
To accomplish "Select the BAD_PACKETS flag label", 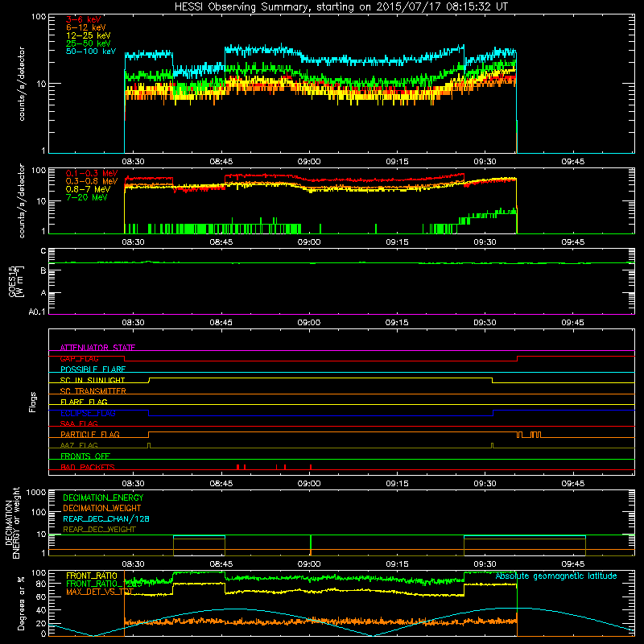I will pyautogui.click(x=88, y=467).
